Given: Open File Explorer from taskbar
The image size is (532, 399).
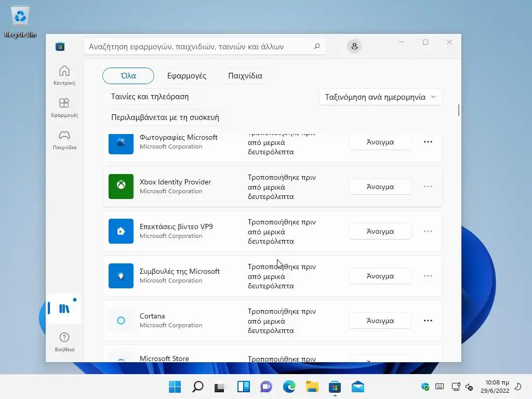Looking at the screenshot, I should pyautogui.click(x=312, y=387).
